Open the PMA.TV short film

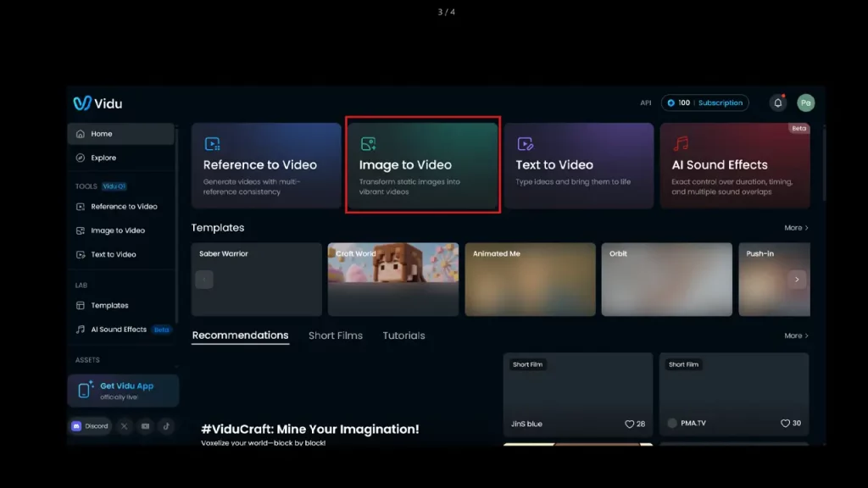(734, 395)
